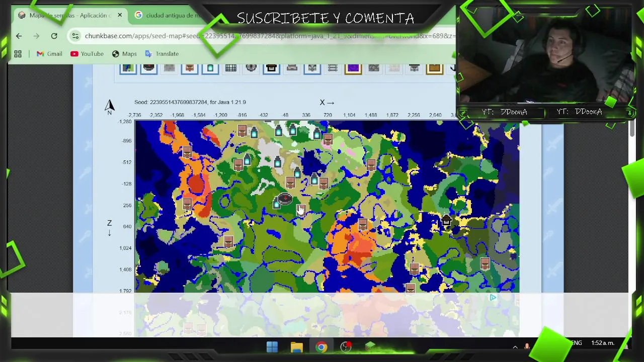Image resolution: width=644 pixels, height=362 pixels.
Task: Open the Gmail bookmark
Action: pyautogui.click(x=49, y=54)
